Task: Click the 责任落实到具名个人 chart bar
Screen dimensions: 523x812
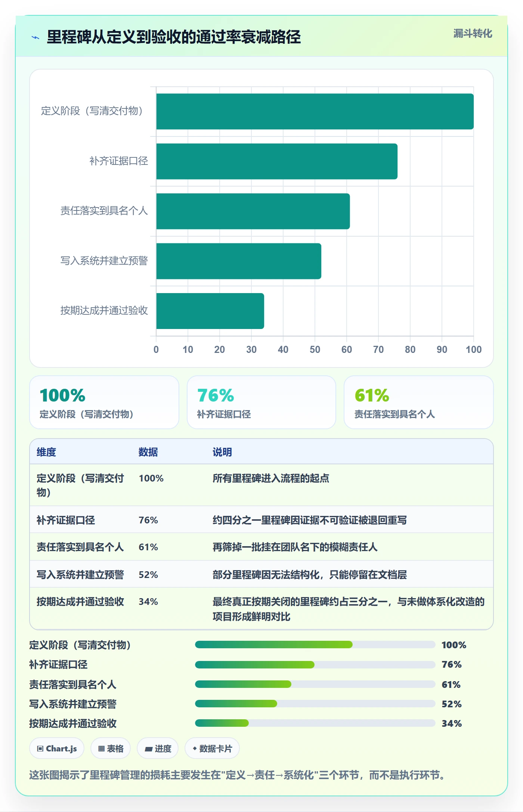Action: pos(253,211)
